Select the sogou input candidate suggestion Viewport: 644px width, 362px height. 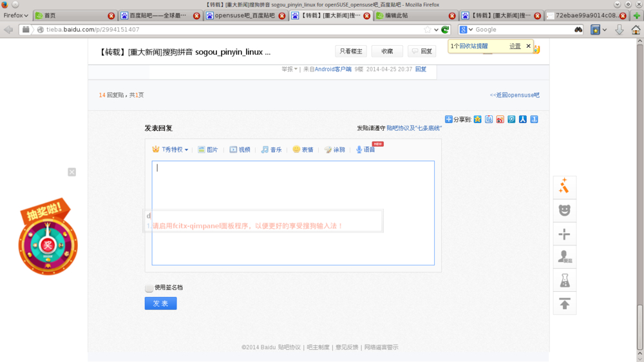(x=245, y=226)
